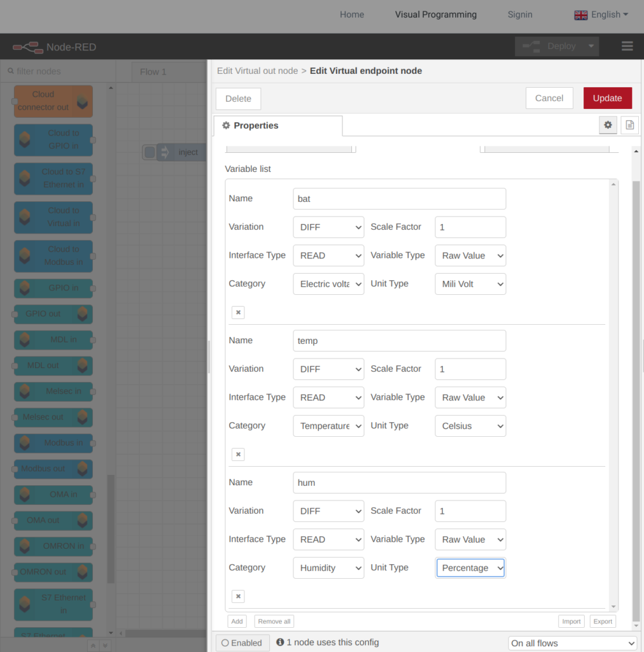Open the On all flows scope dropdown

pyautogui.click(x=573, y=643)
